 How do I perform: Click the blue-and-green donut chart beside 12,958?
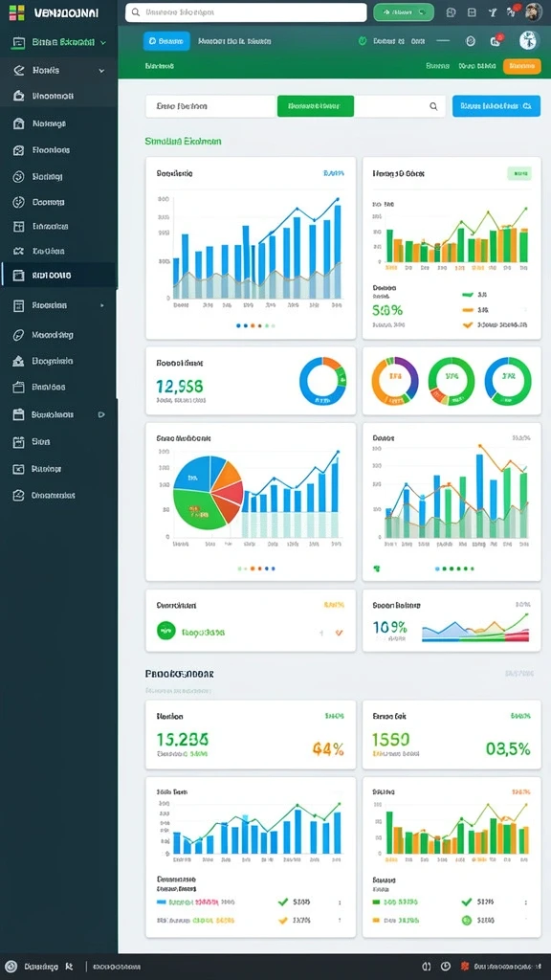(323, 381)
